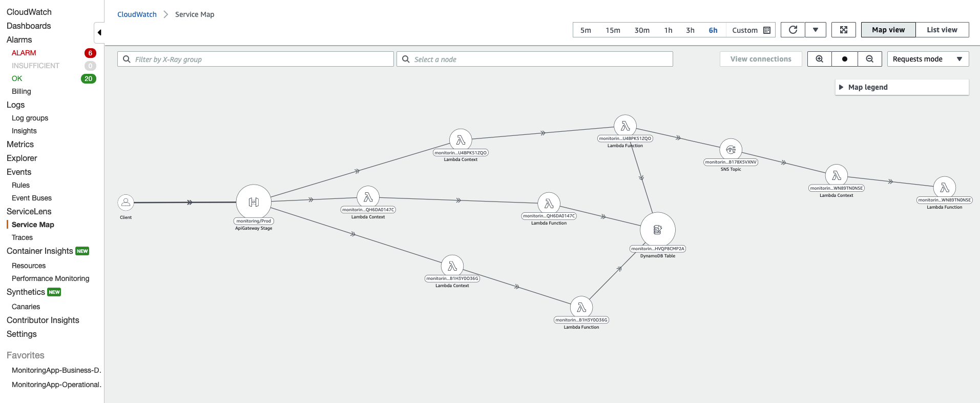
Task: Set time range to 30m
Action: coord(642,30)
